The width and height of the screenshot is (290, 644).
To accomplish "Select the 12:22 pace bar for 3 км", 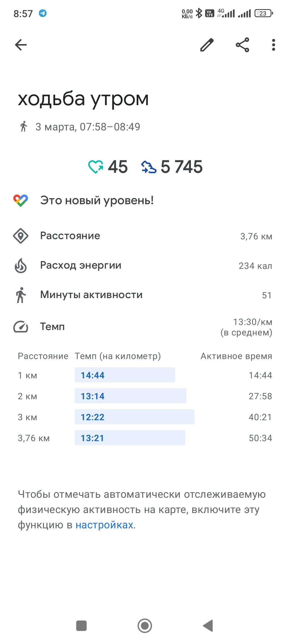I will point(135,417).
